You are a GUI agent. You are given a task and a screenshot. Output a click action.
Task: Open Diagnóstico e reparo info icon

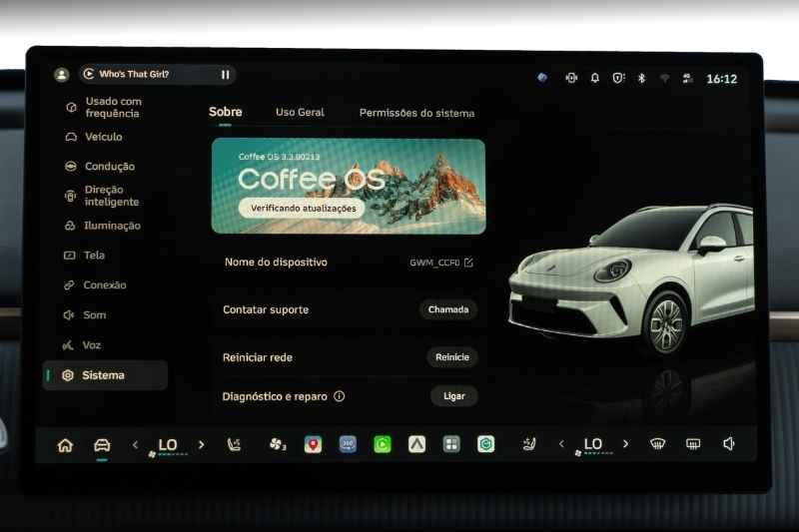(340, 396)
